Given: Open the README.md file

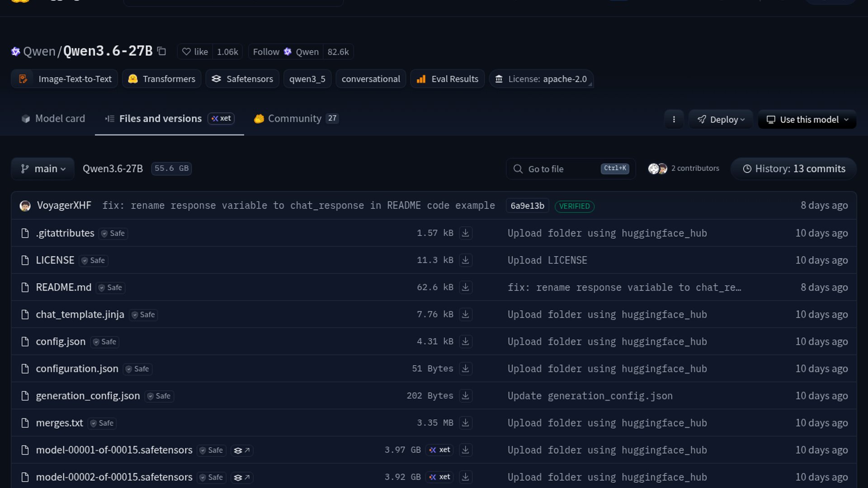Looking at the screenshot, I should pyautogui.click(x=63, y=287).
